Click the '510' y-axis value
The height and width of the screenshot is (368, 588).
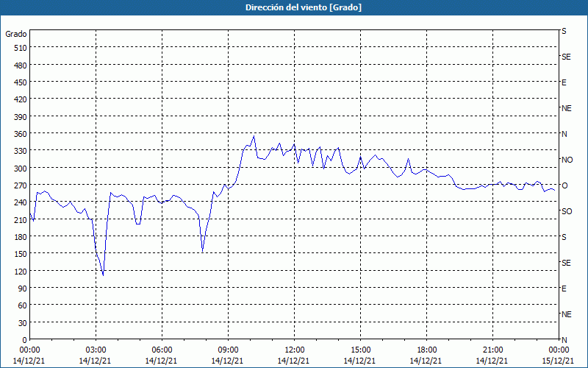click(x=21, y=48)
